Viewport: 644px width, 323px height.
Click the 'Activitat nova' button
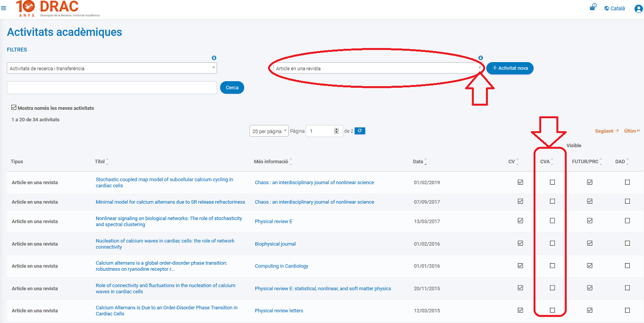(510, 68)
